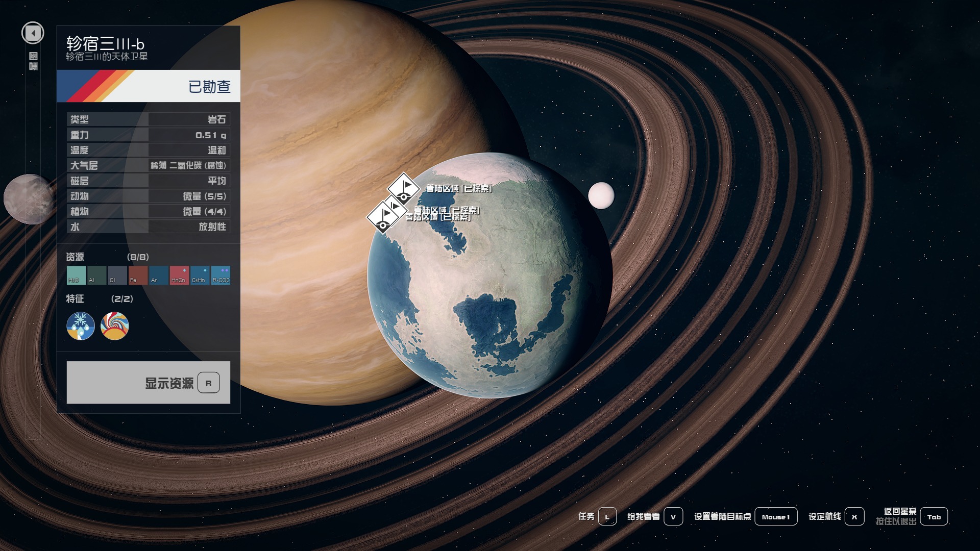
Task: Click the R key hint on 显示资源
Action: [x=209, y=383]
